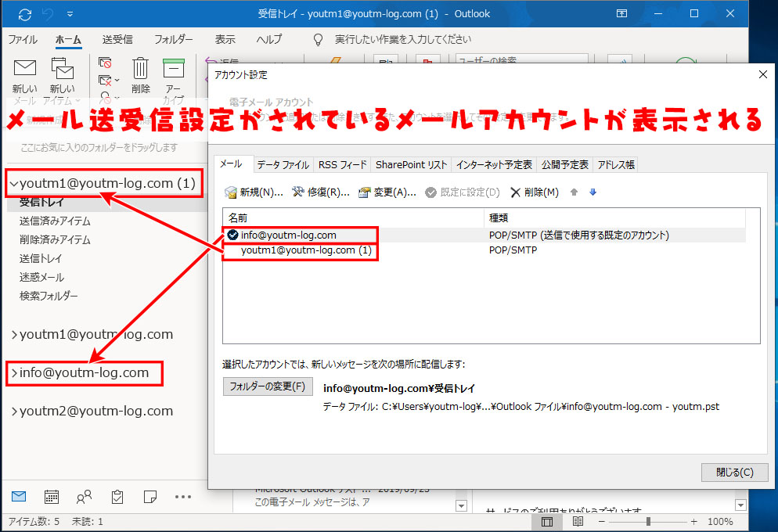
Task: Select the メール tab in Account Settings
Action: pos(231,164)
